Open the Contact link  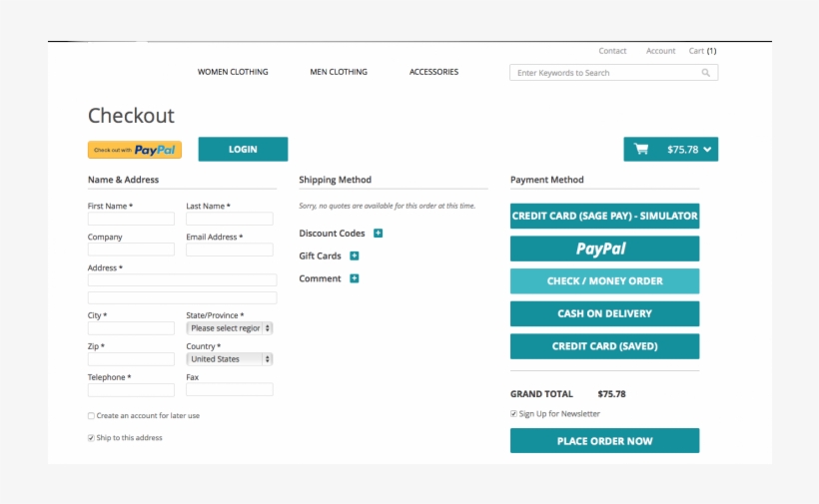[x=612, y=51]
